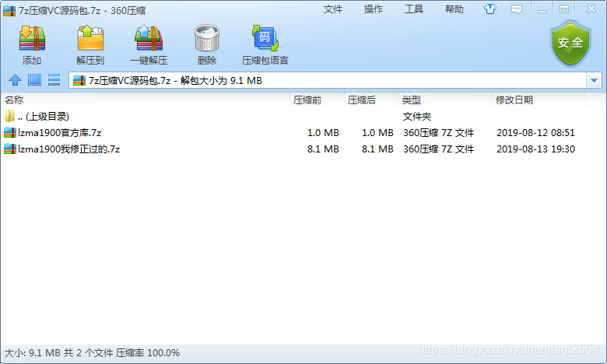Click the lzma1900官方库.7z file icon
Image resolution: width=607 pixels, height=364 pixels.
click(9, 133)
